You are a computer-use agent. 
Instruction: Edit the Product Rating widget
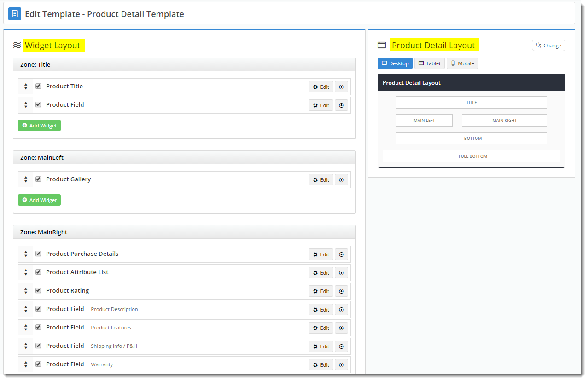point(321,291)
